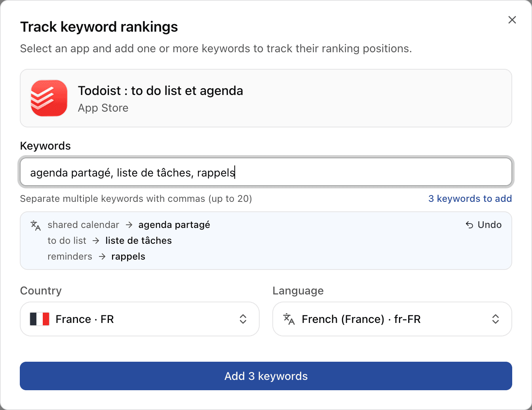Select the "rappels" translated keyword
The image size is (532, 410).
[128, 256]
